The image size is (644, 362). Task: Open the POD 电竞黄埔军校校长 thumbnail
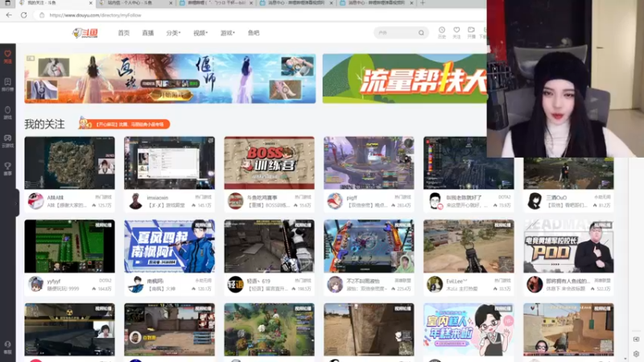coord(568,246)
